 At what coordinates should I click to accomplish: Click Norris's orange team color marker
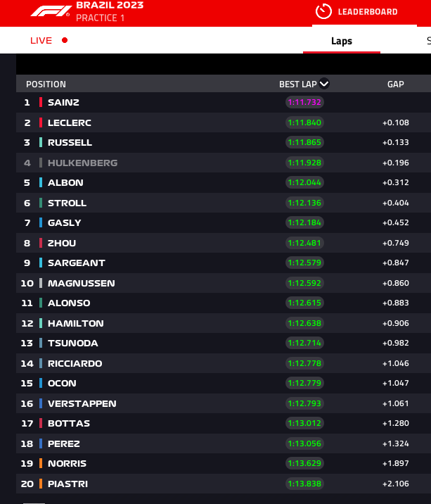pos(41,463)
